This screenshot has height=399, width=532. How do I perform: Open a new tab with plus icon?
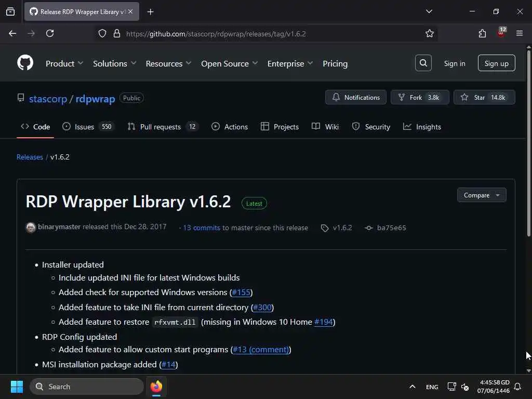tap(150, 12)
